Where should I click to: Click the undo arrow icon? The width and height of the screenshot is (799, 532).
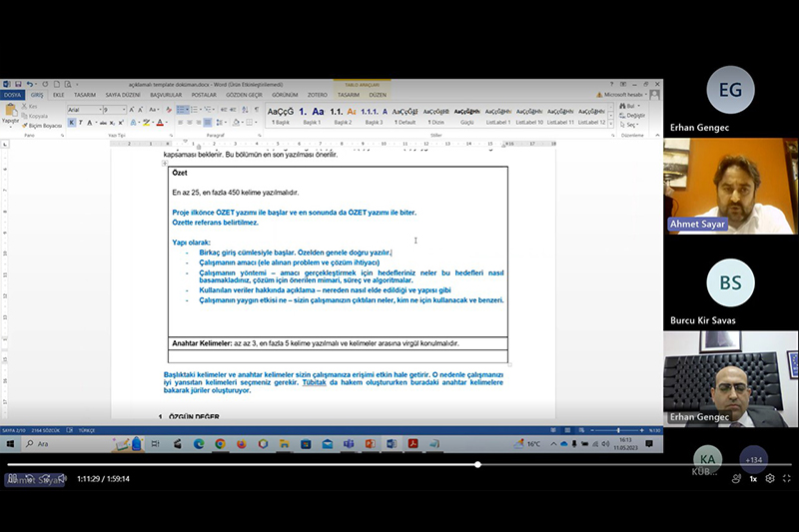pos(30,84)
